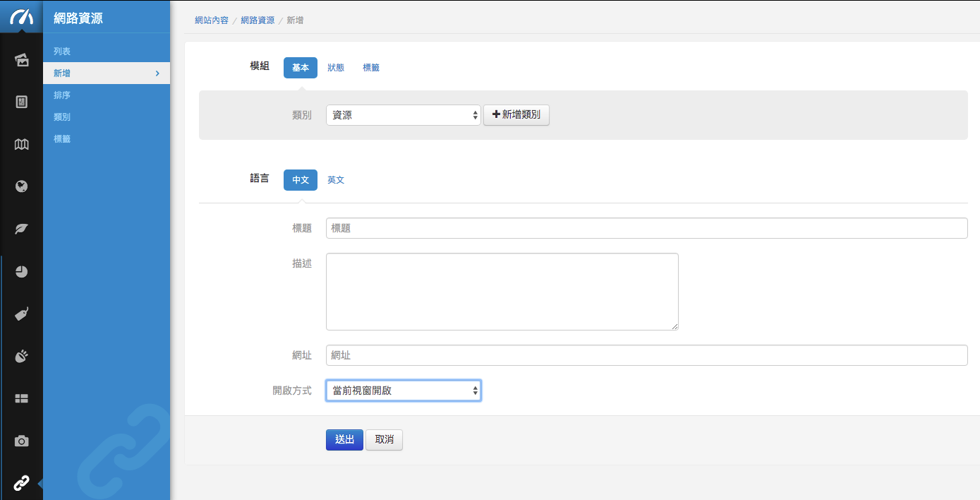Select the 英文 language tab
The height and width of the screenshot is (500, 980).
click(x=336, y=180)
